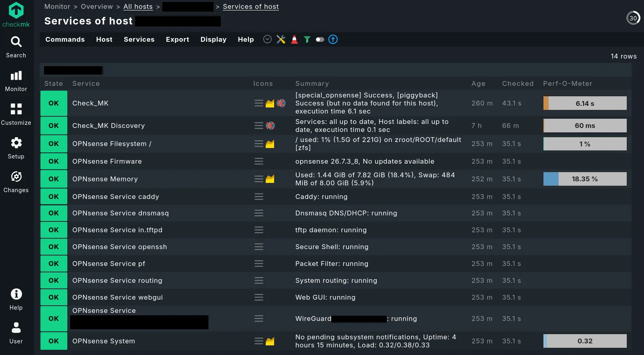Open the Setup gear menu in the sidebar
The height and width of the screenshot is (355, 644).
[16, 148]
